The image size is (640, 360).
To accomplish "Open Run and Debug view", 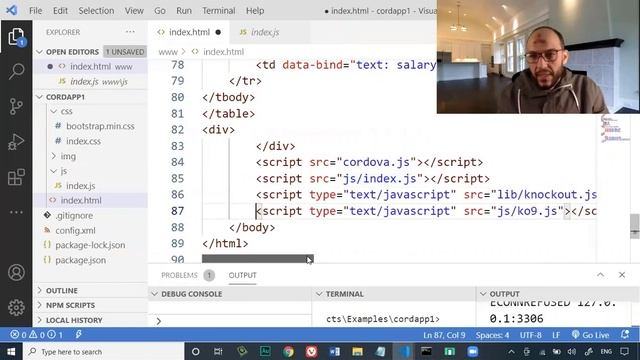I will (16, 142).
